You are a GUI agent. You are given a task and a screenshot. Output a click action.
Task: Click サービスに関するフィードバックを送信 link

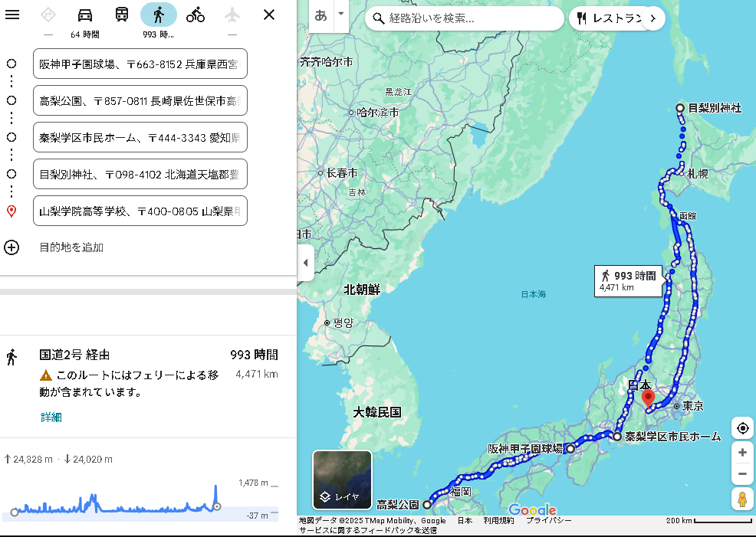368,530
